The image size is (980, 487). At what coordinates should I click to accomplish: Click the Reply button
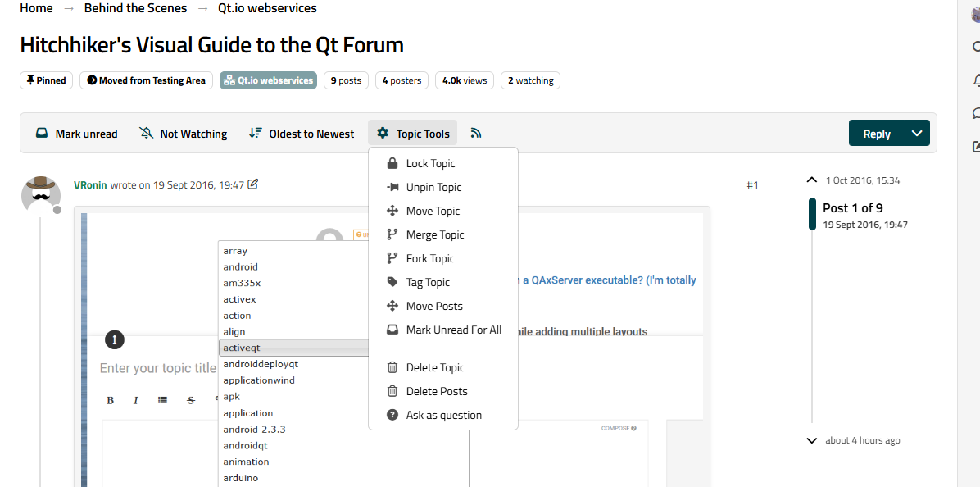pos(876,133)
